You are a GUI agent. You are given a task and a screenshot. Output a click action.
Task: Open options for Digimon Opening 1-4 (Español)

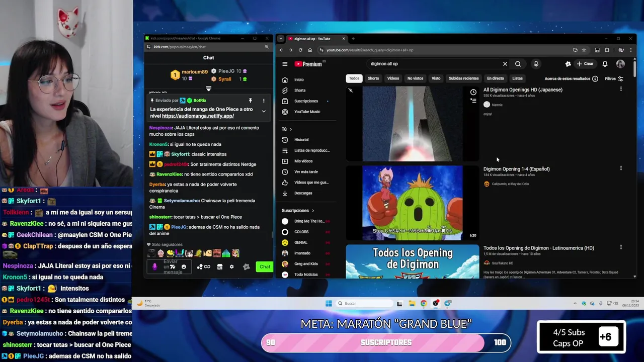click(x=621, y=168)
